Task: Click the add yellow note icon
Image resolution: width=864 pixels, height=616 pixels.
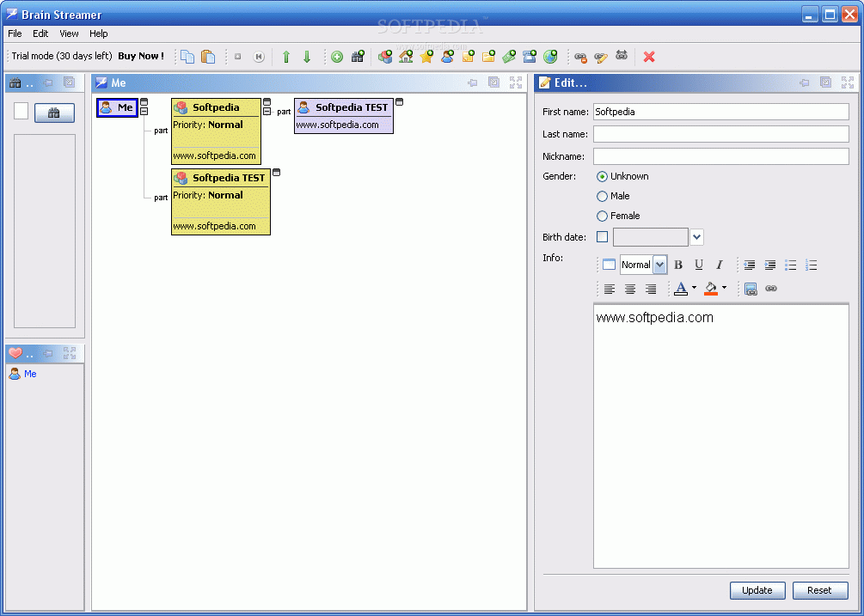Action: [468, 56]
